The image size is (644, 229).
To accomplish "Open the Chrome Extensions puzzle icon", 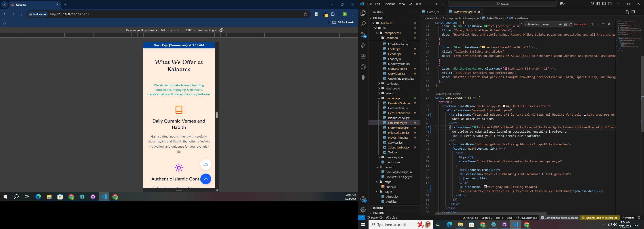I will coord(333,14).
